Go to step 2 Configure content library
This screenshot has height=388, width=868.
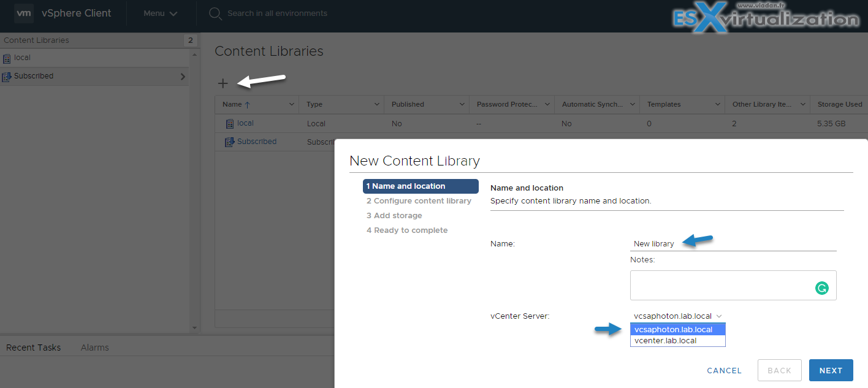click(x=419, y=201)
